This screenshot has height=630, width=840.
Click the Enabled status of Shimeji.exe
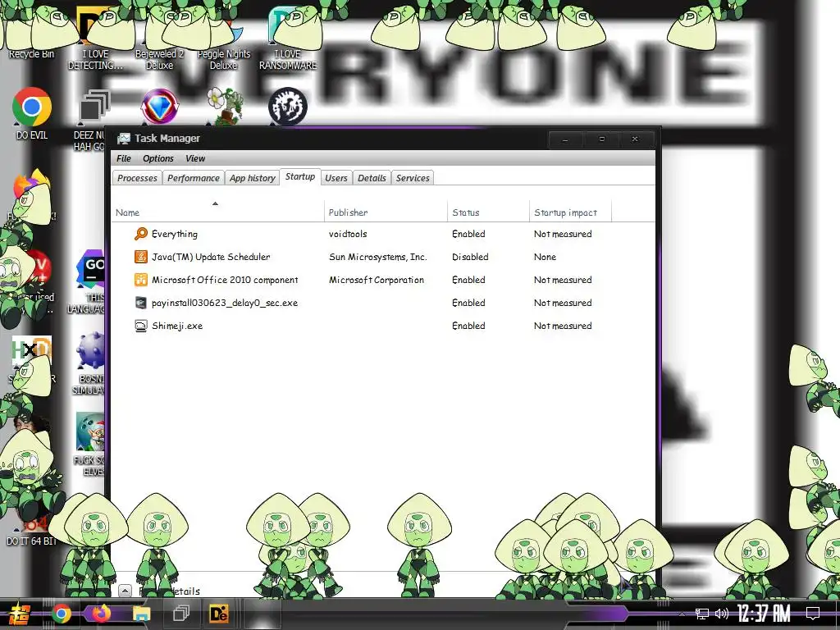pyautogui.click(x=468, y=326)
